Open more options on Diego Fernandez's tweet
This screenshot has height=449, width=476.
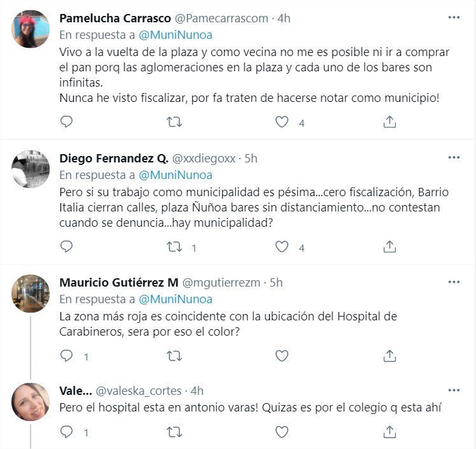[453, 158]
